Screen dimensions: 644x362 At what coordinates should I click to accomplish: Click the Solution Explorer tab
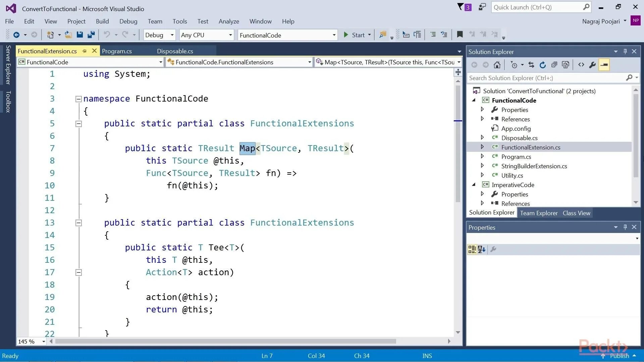[x=492, y=213]
